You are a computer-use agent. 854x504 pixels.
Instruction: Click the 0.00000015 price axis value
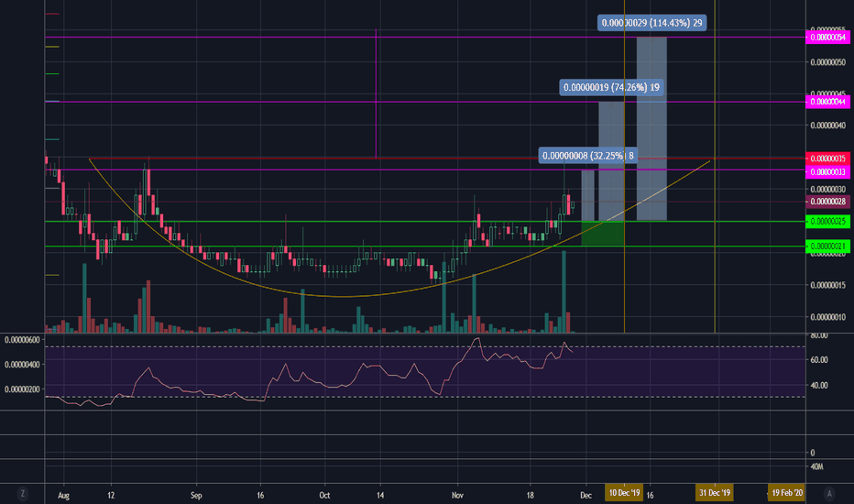pos(827,285)
